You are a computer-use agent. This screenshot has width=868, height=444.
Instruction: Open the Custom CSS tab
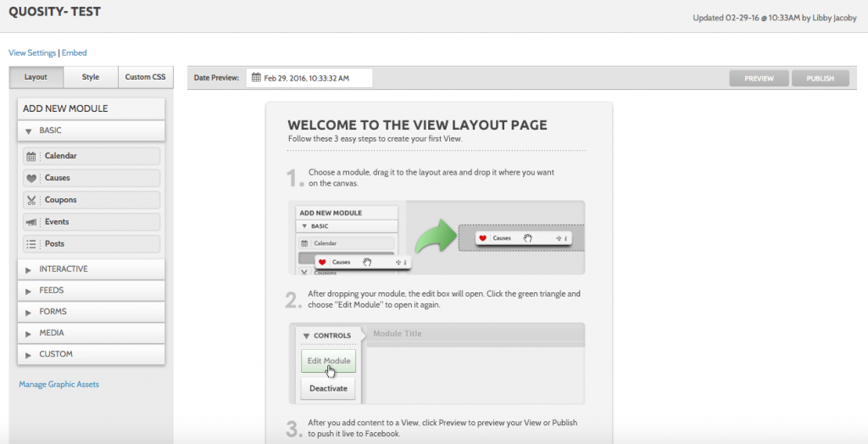click(146, 77)
